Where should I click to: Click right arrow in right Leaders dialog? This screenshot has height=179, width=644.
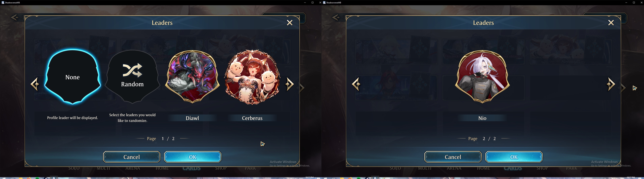point(611,84)
